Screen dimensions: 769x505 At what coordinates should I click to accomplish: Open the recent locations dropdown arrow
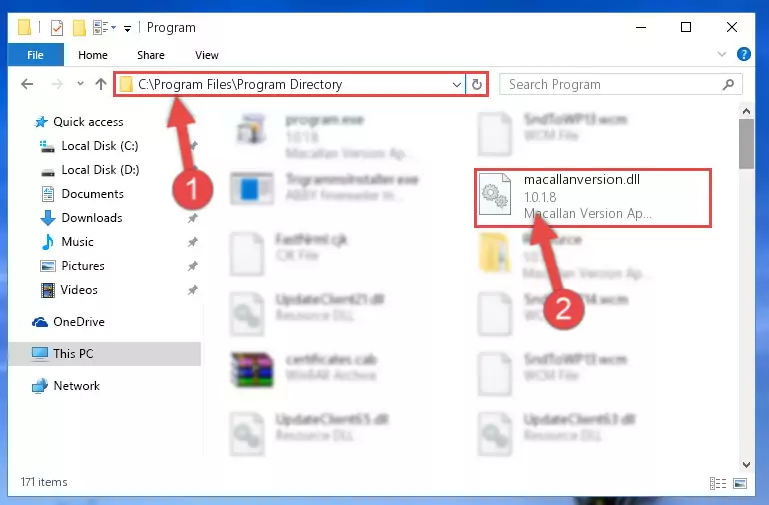pos(80,84)
